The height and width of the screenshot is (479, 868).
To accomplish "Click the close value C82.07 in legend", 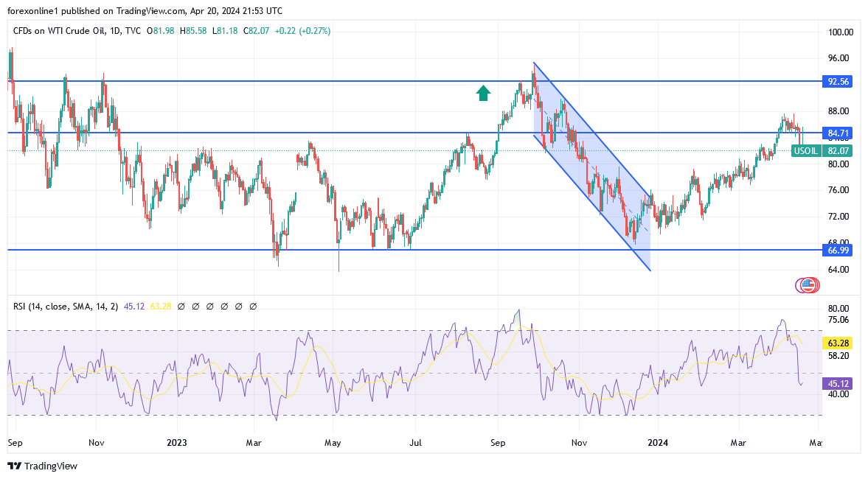I will coord(257,31).
